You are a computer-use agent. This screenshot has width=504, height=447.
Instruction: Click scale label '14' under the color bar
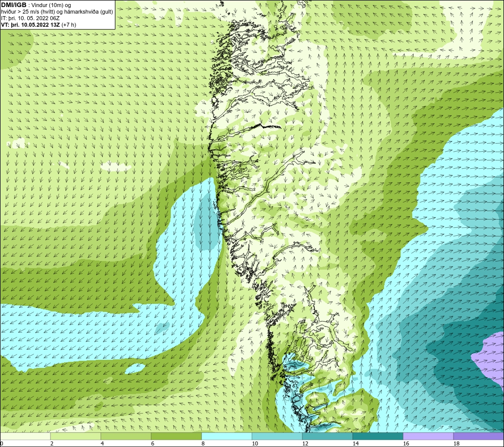click(x=355, y=444)
